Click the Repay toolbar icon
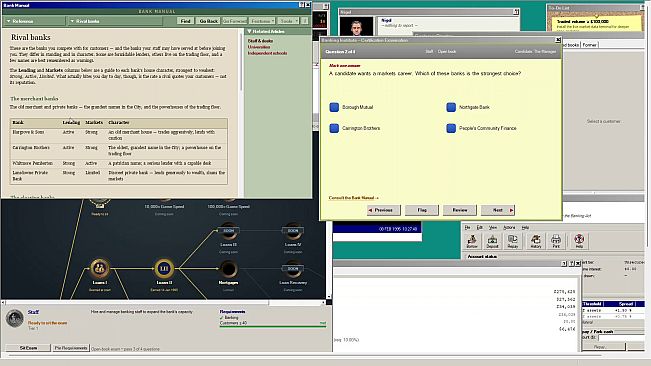 (x=513, y=241)
